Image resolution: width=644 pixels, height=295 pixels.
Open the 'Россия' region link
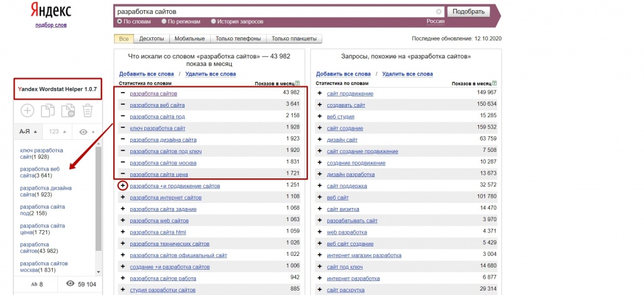435,21
